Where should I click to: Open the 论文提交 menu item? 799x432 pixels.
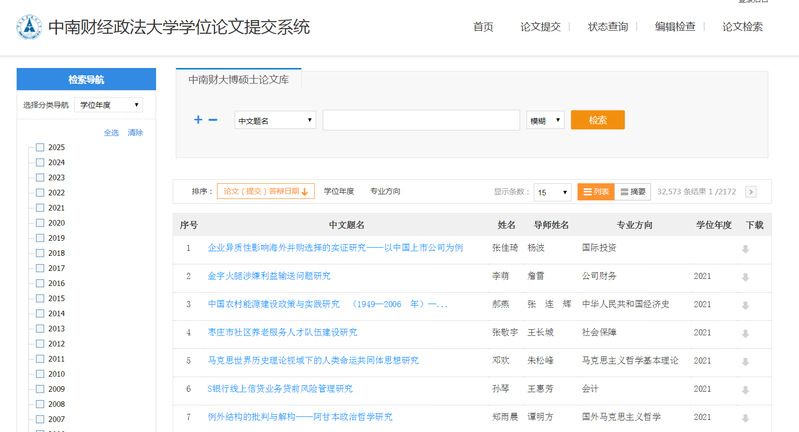tap(540, 27)
